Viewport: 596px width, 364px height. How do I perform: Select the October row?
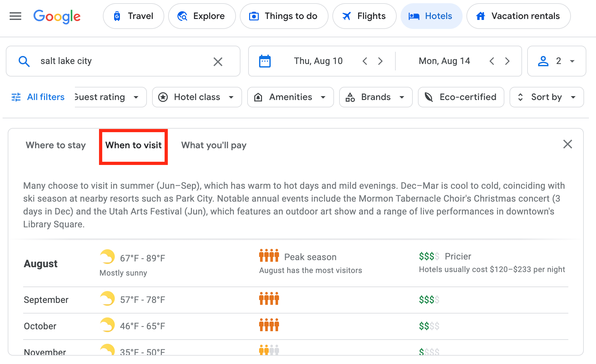[296, 326]
